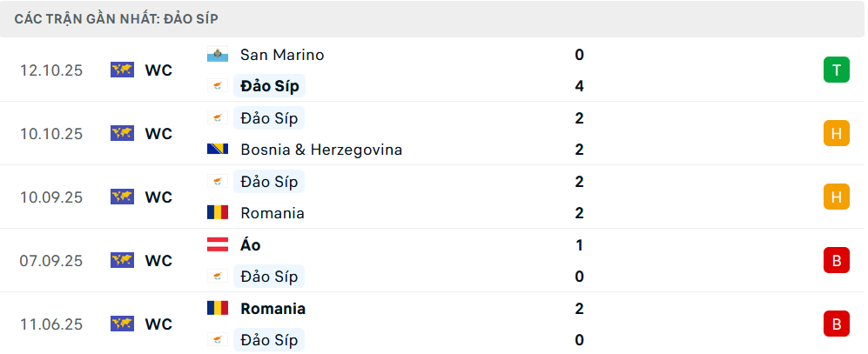Click the Bosnia & Herzegovina flag icon
The image size is (868, 354).
(217, 150)
